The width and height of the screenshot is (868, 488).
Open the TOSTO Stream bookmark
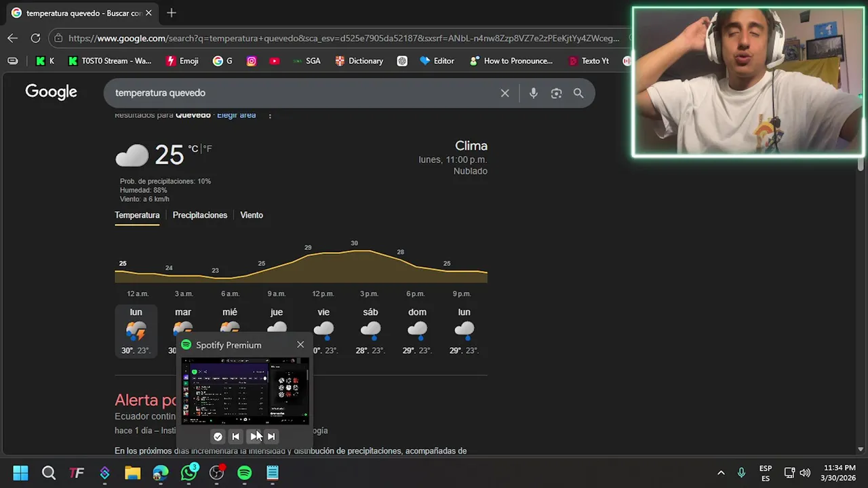110,61
